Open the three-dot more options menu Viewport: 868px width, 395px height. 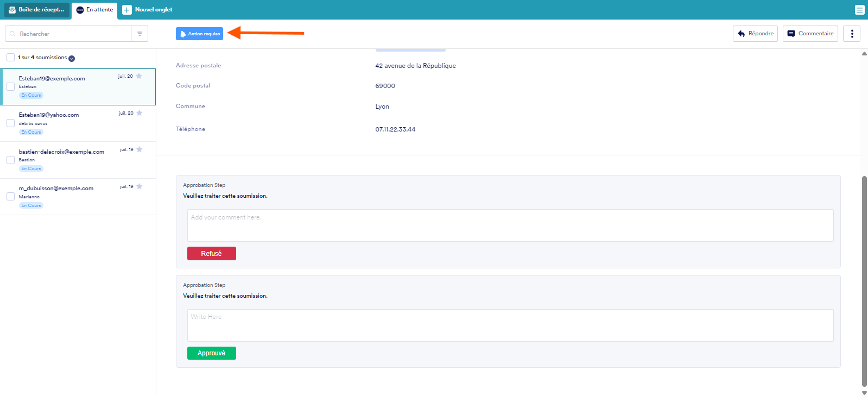tap(852, 34)
